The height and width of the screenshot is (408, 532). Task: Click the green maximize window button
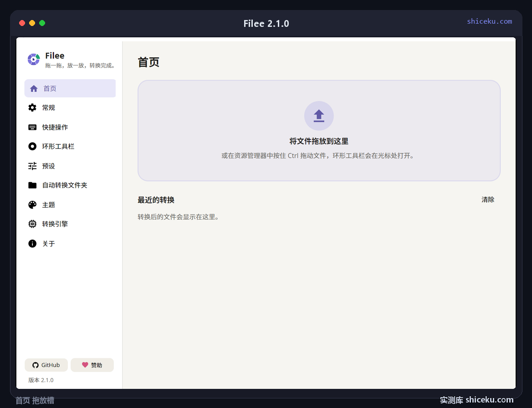pyautogui.click(x=42, y=23)
